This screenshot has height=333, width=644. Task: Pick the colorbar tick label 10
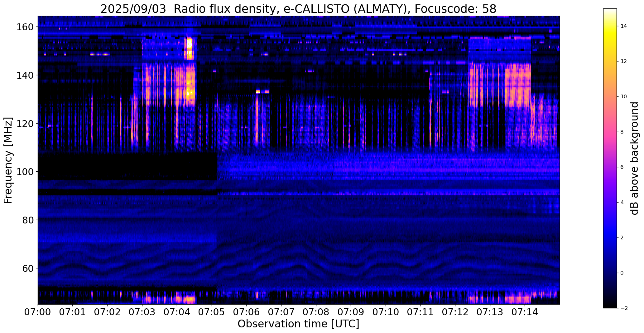coord(624,97)
